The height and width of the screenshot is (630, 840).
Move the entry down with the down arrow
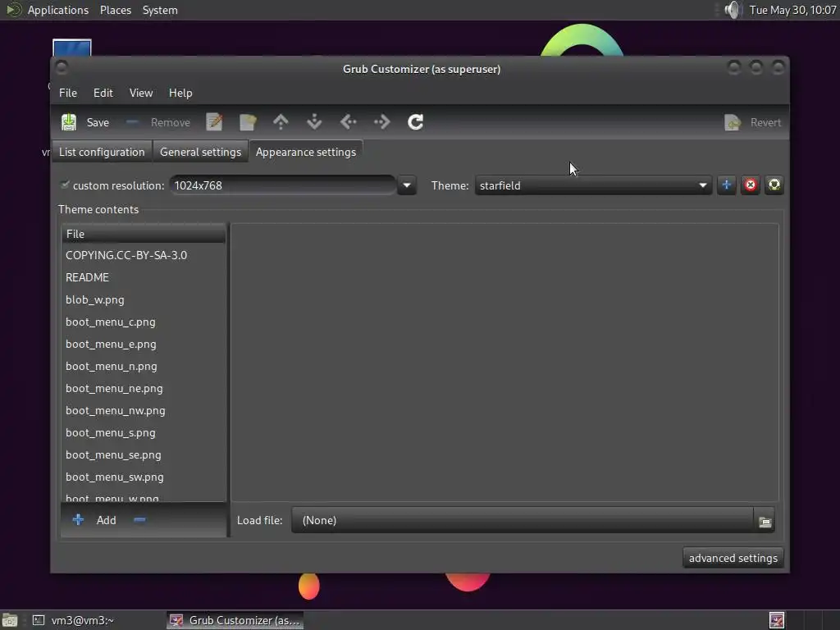tap(314, 122)
